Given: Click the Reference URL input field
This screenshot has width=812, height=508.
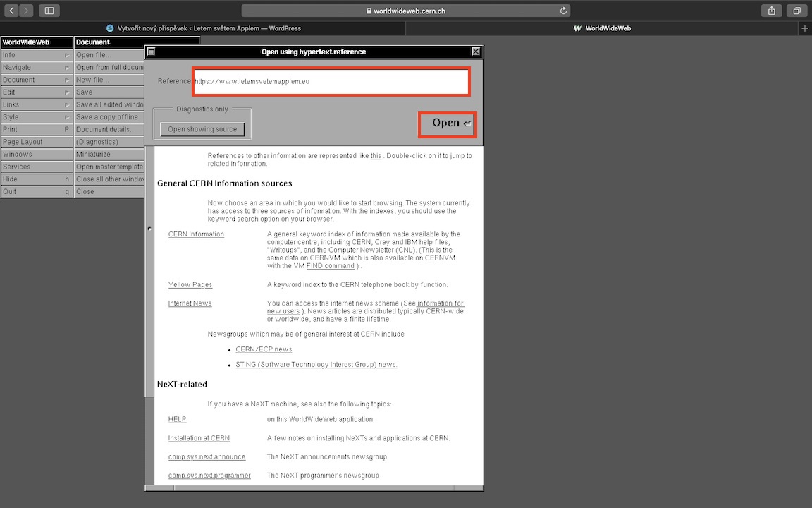Looking at the screenshot, I should click(x=331, y=81).
